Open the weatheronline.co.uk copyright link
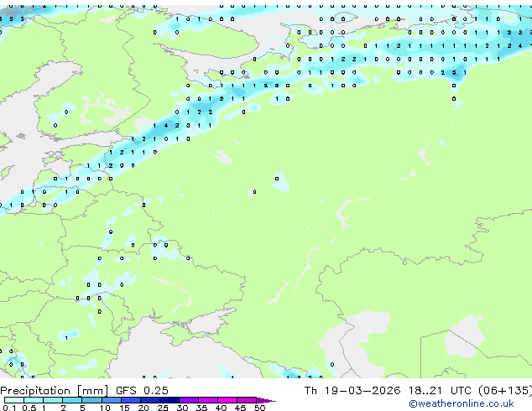 462,403
